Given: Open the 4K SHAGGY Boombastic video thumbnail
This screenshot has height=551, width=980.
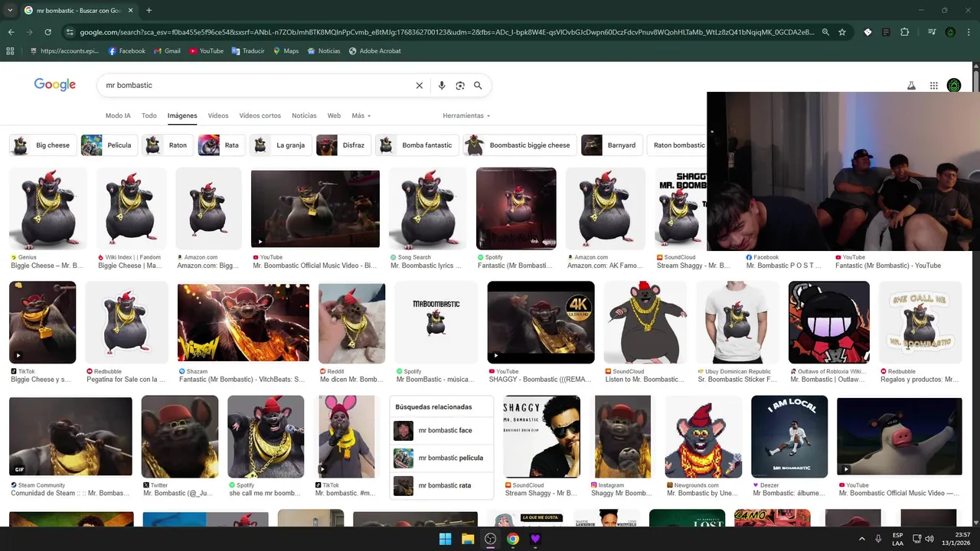Looking at the screenshot, I should (x=541, y=322).
